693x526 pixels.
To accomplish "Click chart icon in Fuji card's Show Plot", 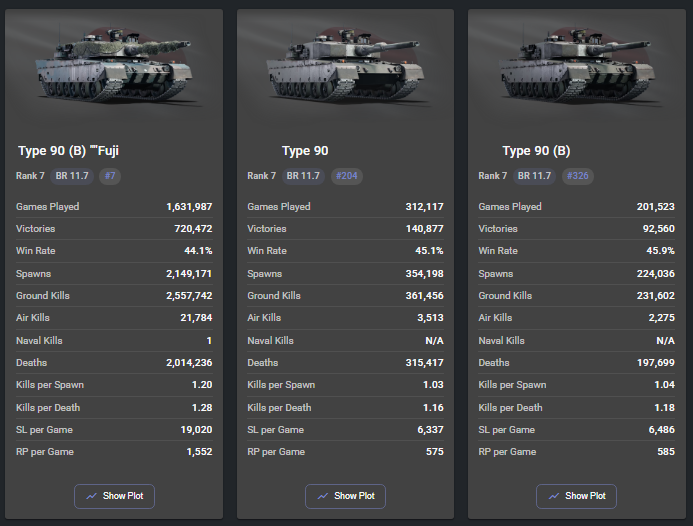I will 91,496.
